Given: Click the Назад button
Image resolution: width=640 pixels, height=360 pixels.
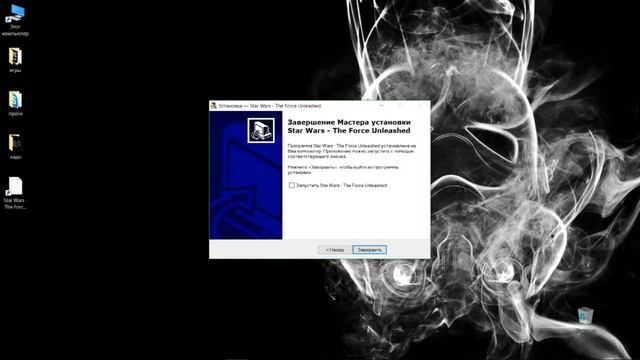Looking at the screenshot, I should [335, 249].
